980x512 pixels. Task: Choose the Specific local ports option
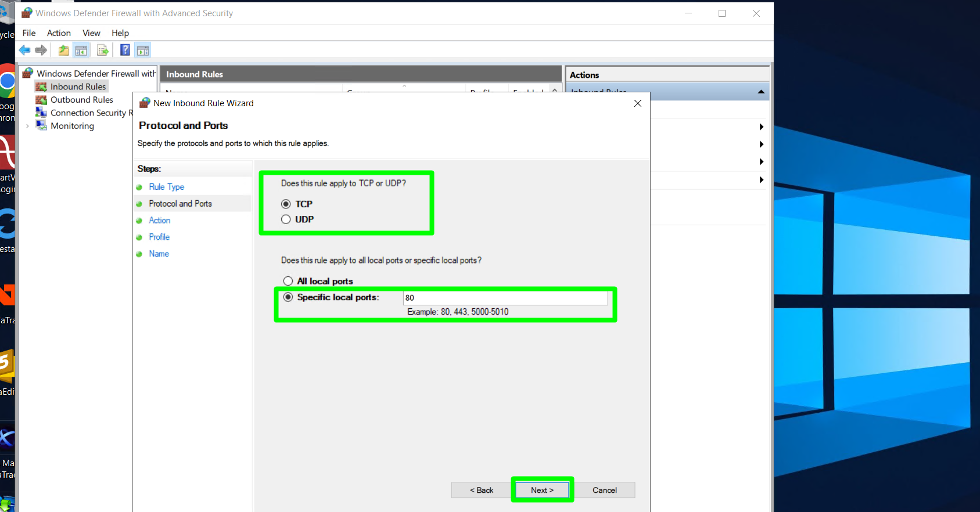288,297
